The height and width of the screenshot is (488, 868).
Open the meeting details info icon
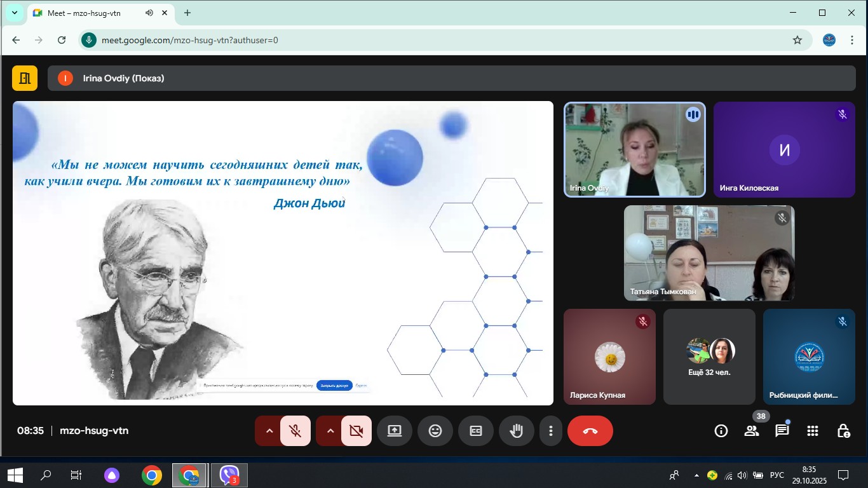721,431
